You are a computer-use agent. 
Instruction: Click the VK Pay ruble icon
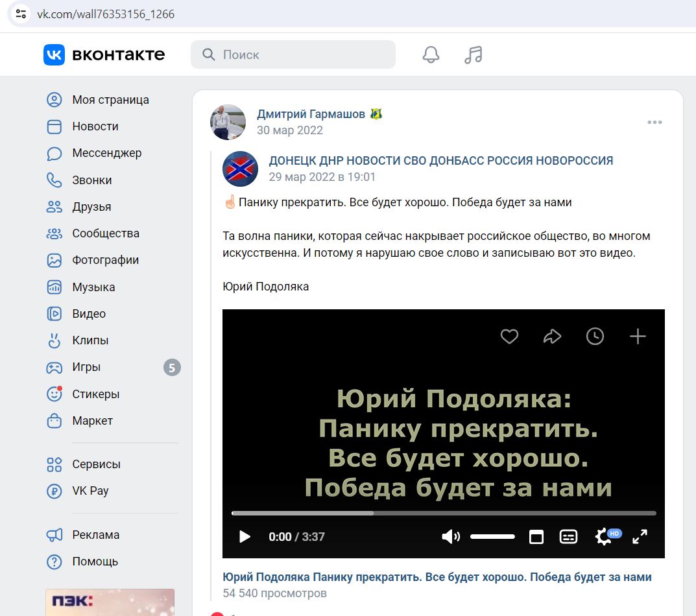pos(54,491)
